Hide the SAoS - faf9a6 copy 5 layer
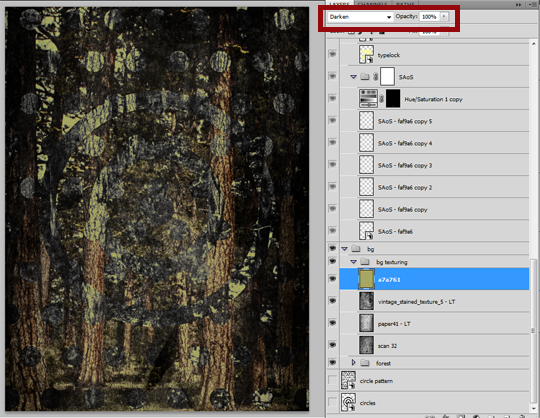This screenshot has height=418, width=540. click(332, 121)
